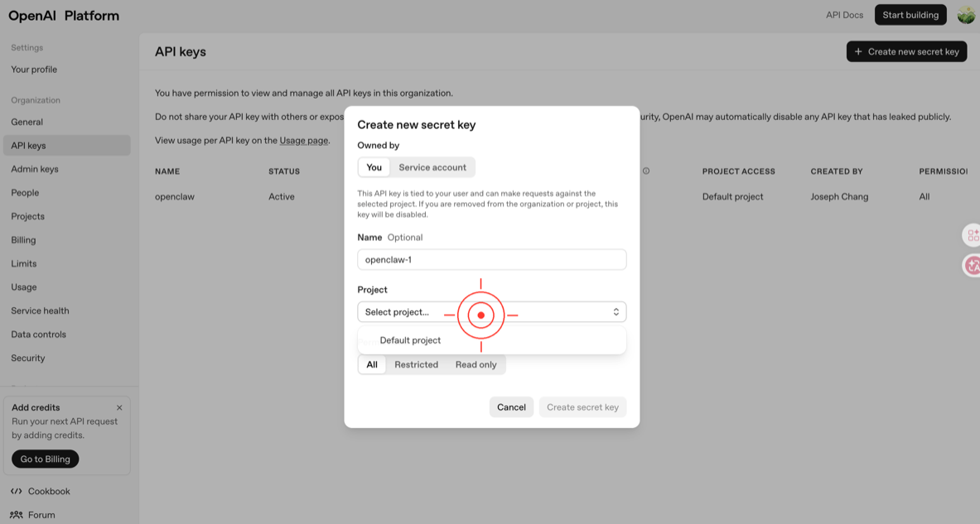Go to Billing settings in sidebar
Image resolution: width=980 pixels, height=524 pixels.
(x=23, y=240)
